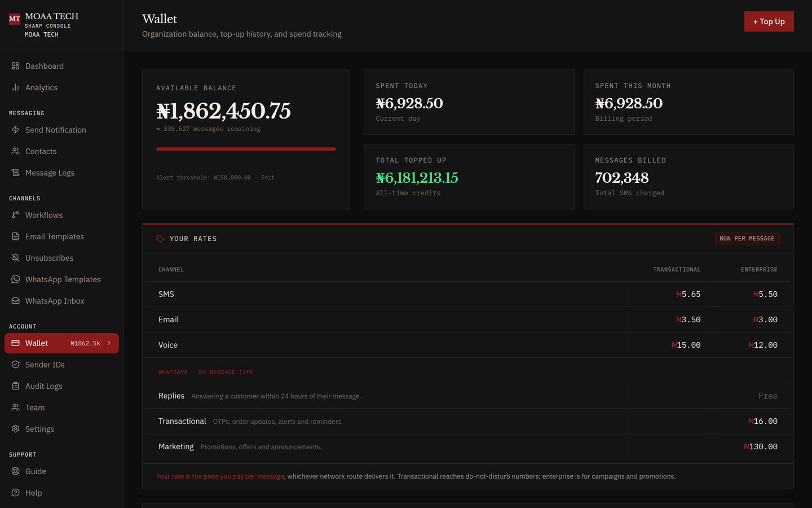Click SMS enterprise rate ₦5.50
This screenshot has width=812, height=508.
(x=765, y=294)
